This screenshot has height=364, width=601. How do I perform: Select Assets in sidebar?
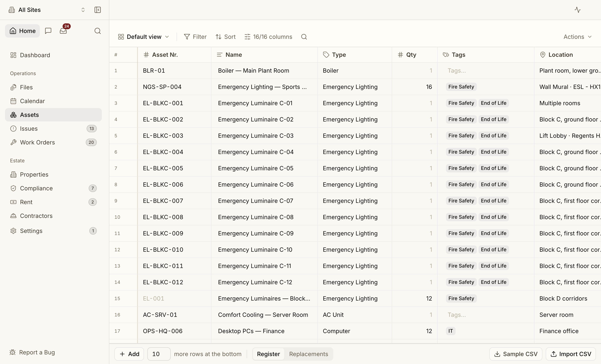pyautogui.click(x=53, y=115)
